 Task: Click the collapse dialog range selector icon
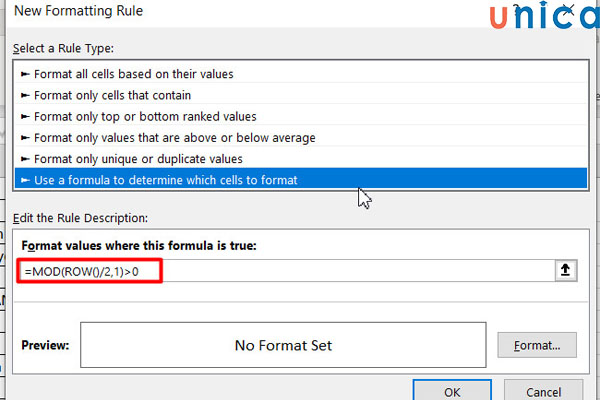pos(564,271)
